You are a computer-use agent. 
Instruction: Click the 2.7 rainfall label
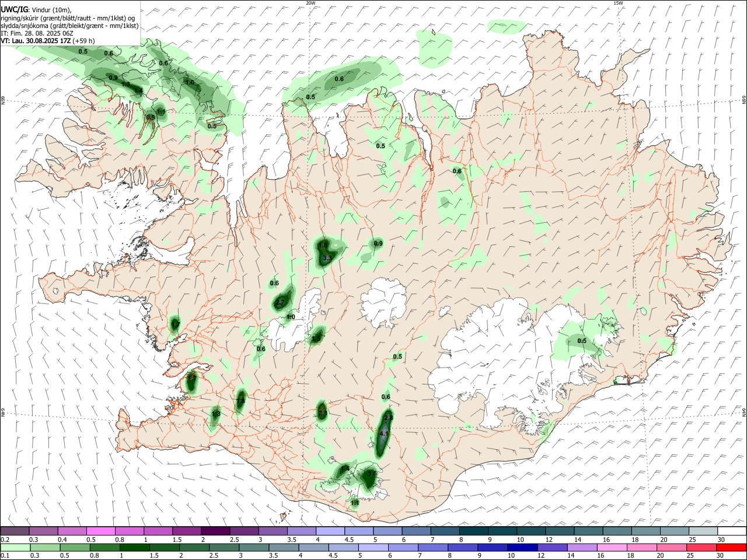280,303
